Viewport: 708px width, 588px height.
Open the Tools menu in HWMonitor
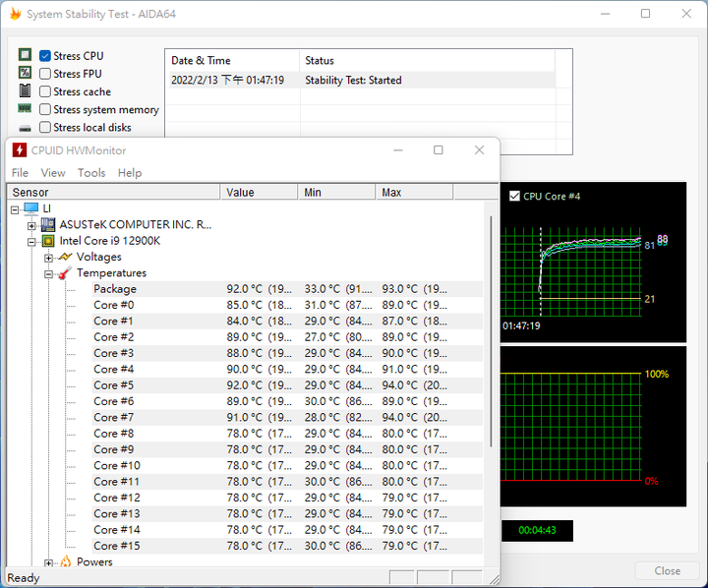coord(91,172)
